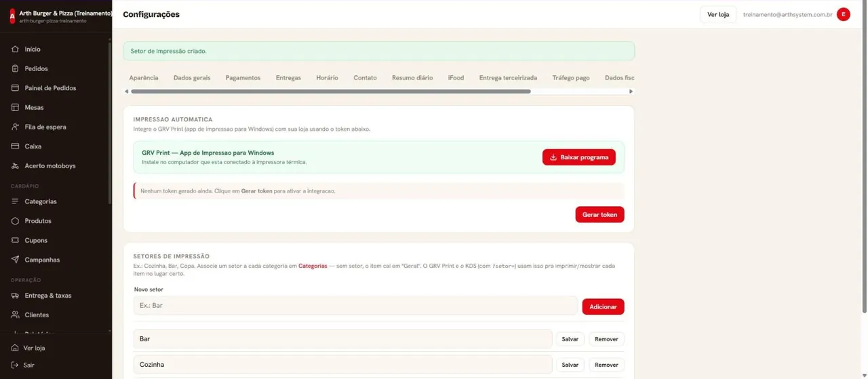868x379 pixels.
Task: Save the Bar sector
Action: click(x=570, y=339)
